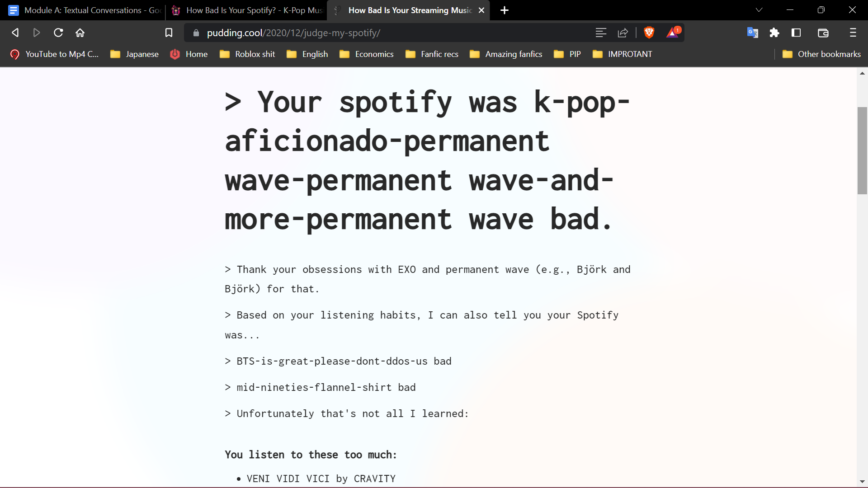This screenshot has width=868, height=488.
Task: Click the 'k-pop-aficionado-permanent wave' headline
Action: coord(428,160)
